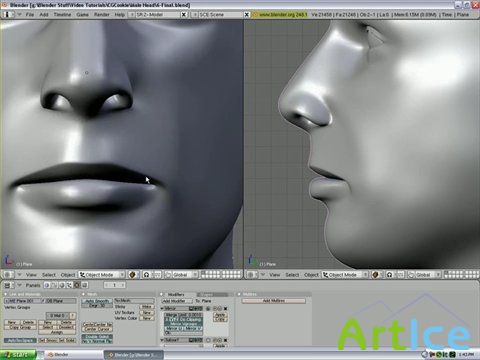Toggle the AutoTexSpace button

click(20, 341)
